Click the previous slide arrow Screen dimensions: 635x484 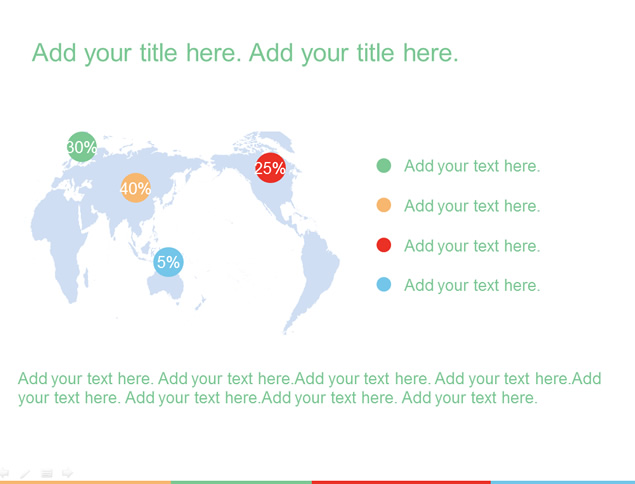tap(4, 473)
